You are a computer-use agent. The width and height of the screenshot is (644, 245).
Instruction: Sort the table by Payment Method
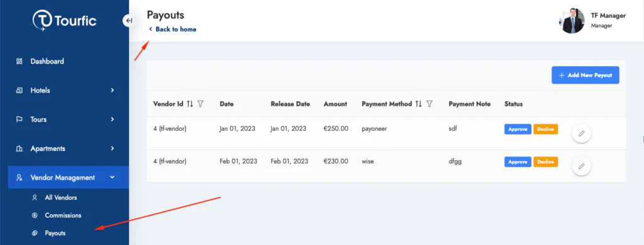coord(418,104)
